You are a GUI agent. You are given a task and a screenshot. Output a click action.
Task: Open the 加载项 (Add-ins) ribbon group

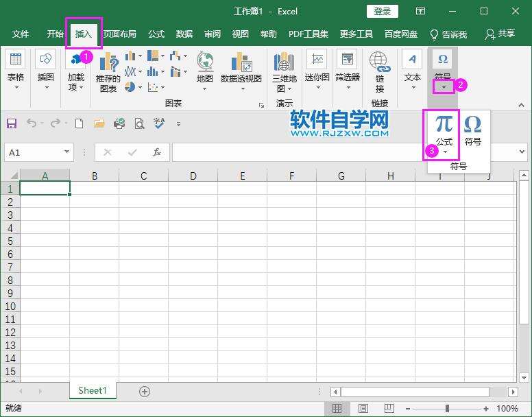pos(75,71)
